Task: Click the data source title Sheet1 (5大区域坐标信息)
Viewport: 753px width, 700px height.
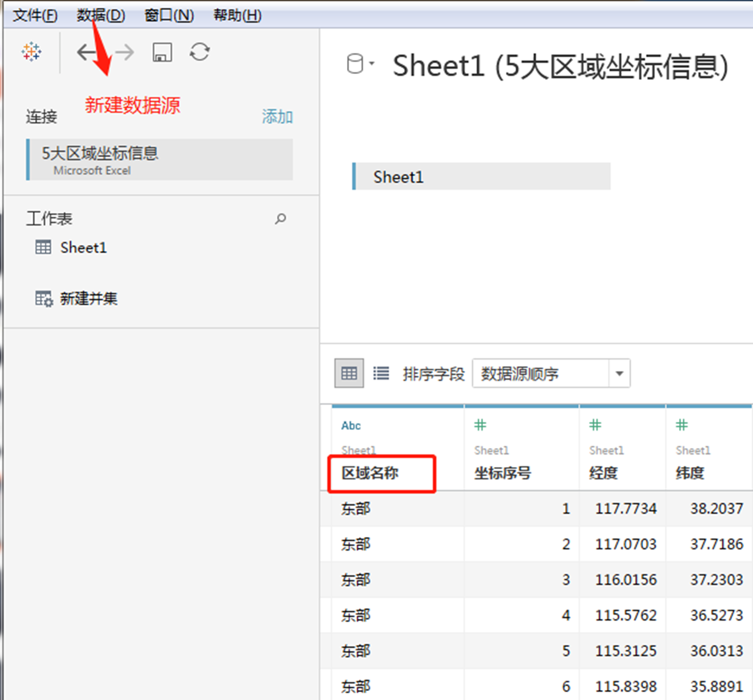Action: (561, 66)
